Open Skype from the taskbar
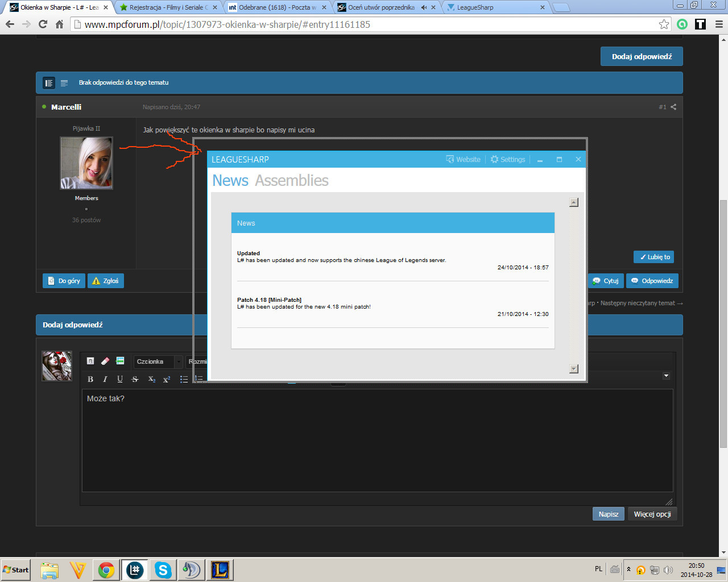 click(163, 570)
